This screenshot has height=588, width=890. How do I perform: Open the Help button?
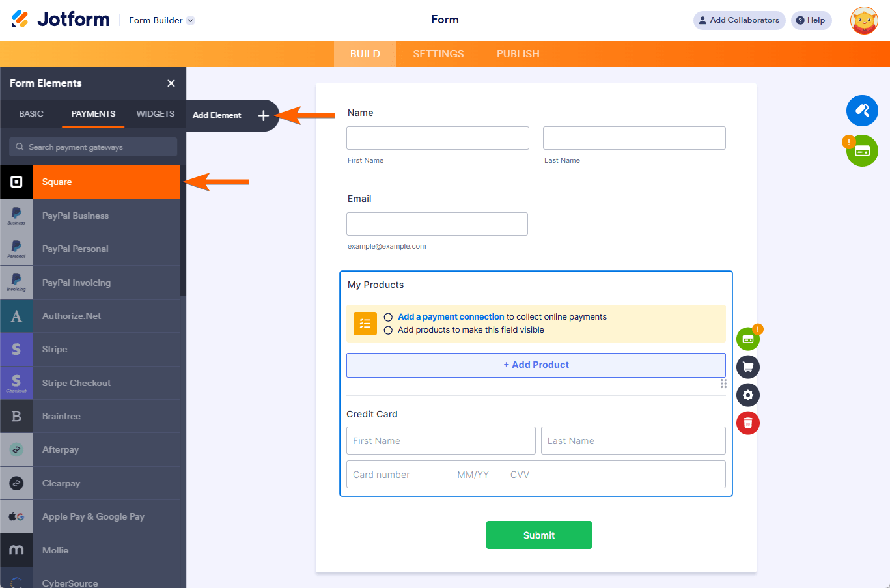tap(811, 20)
